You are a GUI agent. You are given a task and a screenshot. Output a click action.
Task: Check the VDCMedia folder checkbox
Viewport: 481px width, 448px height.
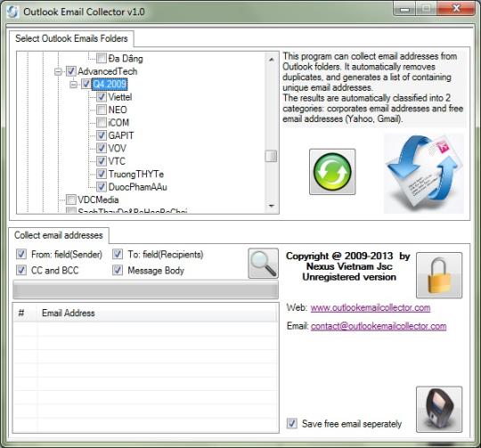(71, 200)
